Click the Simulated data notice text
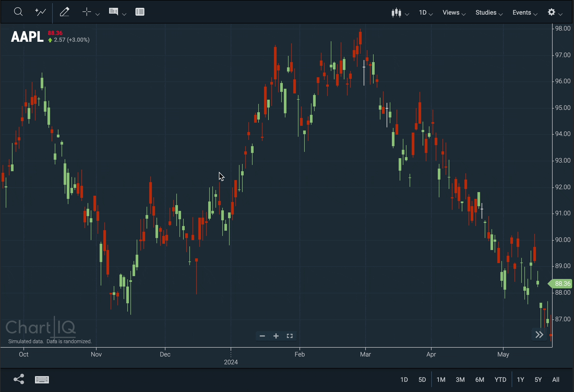 (50, 342)
